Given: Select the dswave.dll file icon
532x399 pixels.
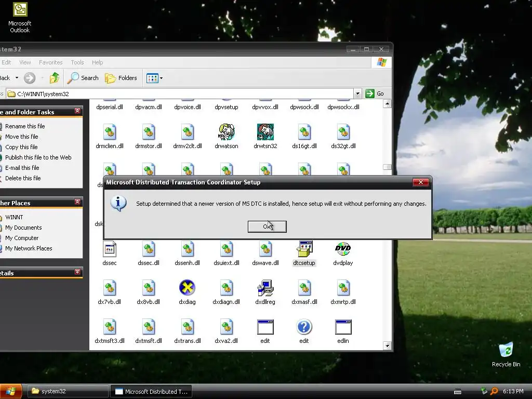Looking at the screenshot, I should 265,249.
